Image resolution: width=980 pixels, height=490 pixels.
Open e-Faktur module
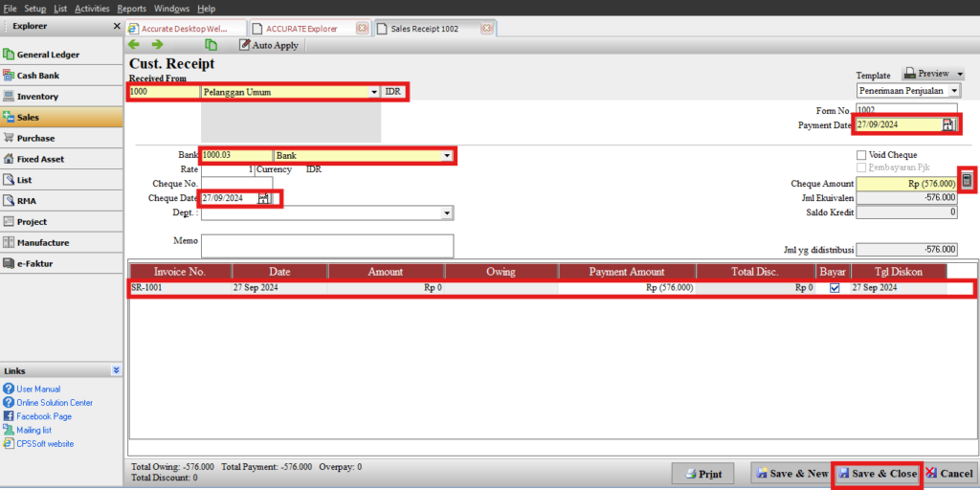click(x=61, y=264)
